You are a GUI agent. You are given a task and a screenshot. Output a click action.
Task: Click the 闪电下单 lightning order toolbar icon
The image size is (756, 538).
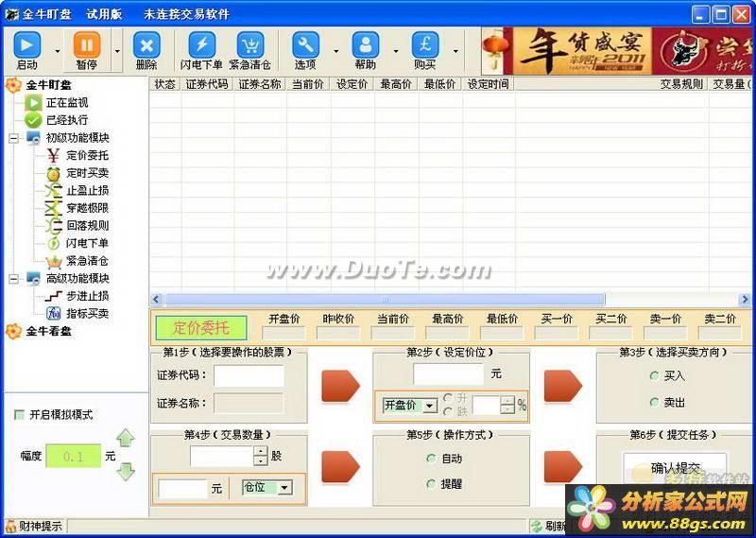tap(201, 45)
